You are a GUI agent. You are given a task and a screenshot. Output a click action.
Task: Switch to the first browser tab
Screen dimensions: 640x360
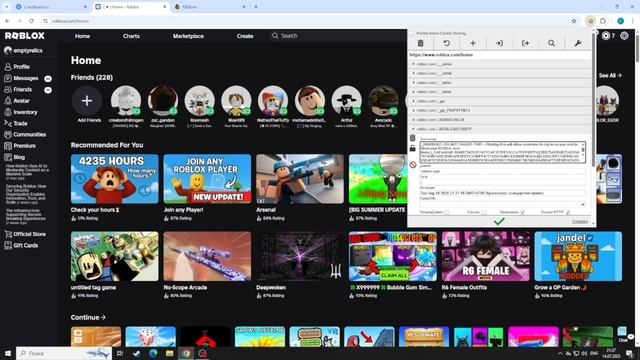click(x=51, y=7)
